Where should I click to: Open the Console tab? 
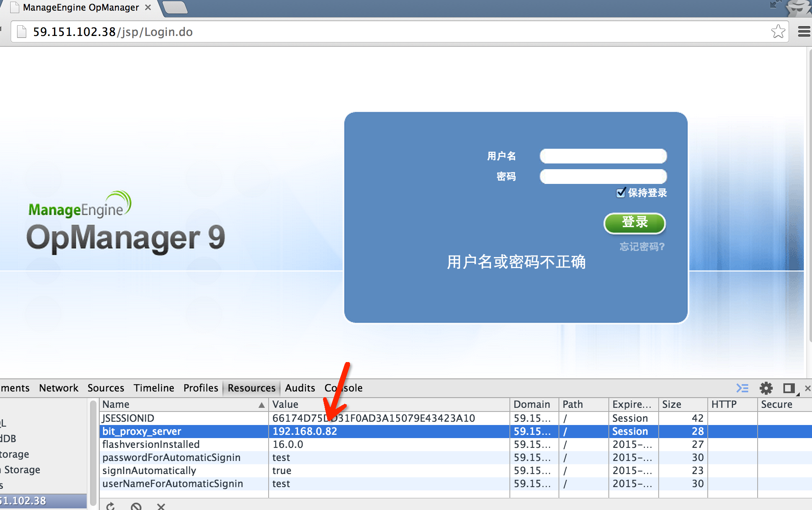(343, 388)
